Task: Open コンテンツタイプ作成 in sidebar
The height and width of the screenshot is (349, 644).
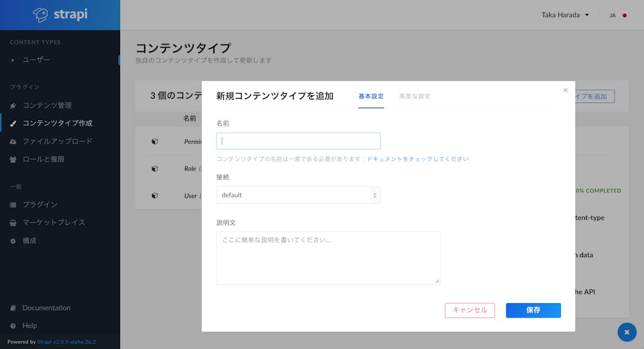Action: 57,123
